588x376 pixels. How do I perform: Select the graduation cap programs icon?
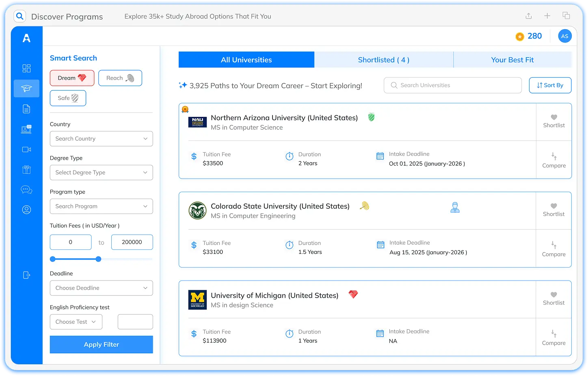26,89
